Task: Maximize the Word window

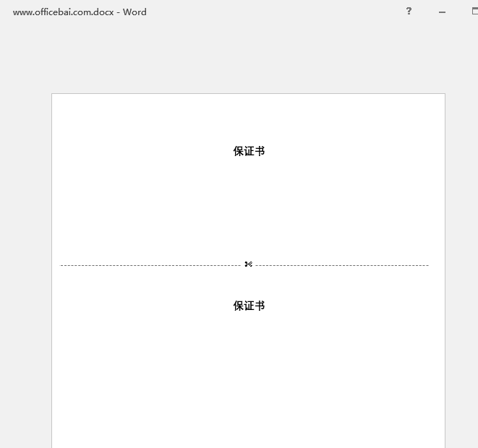Action: [x=475, y=12]
